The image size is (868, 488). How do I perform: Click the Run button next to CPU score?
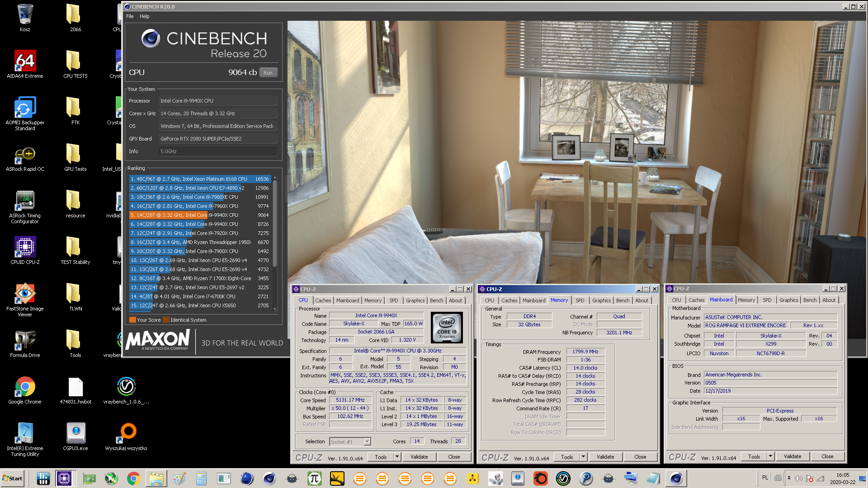point(268,73)
